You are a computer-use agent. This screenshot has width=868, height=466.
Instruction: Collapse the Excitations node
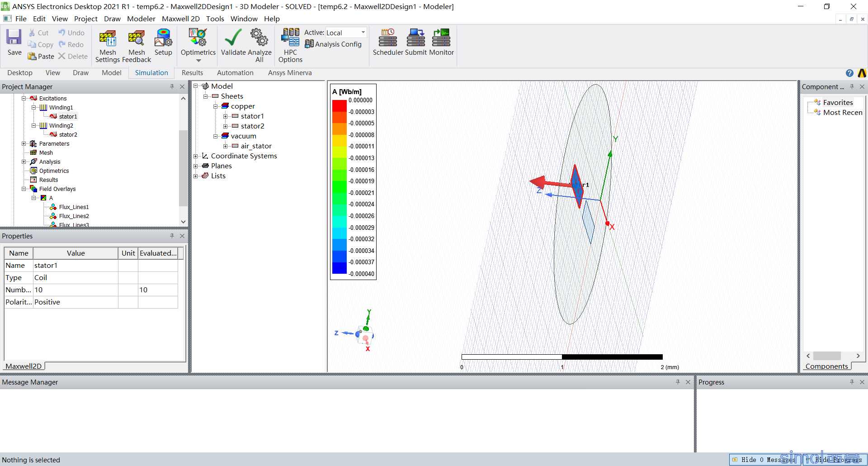(x=24, y=98)
